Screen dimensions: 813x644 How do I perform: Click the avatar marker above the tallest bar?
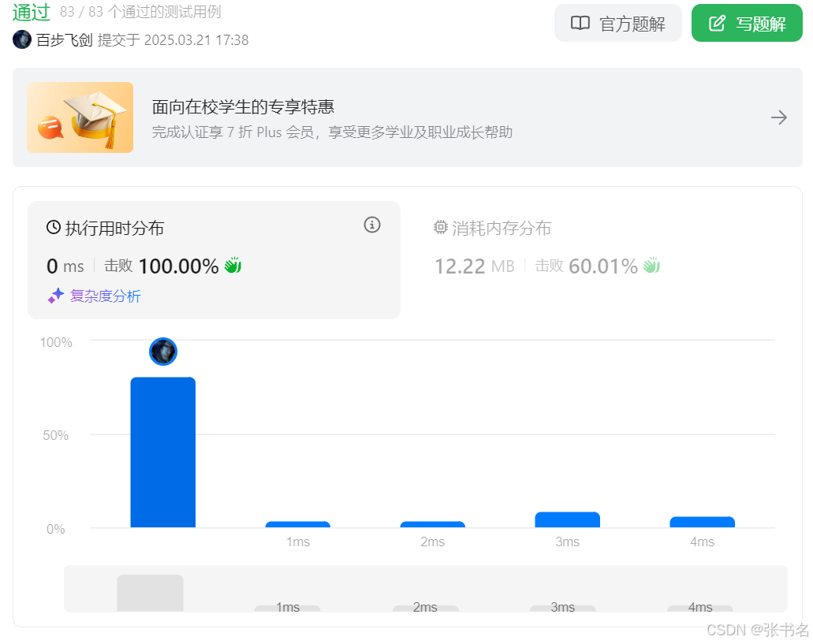click(162, 352)
